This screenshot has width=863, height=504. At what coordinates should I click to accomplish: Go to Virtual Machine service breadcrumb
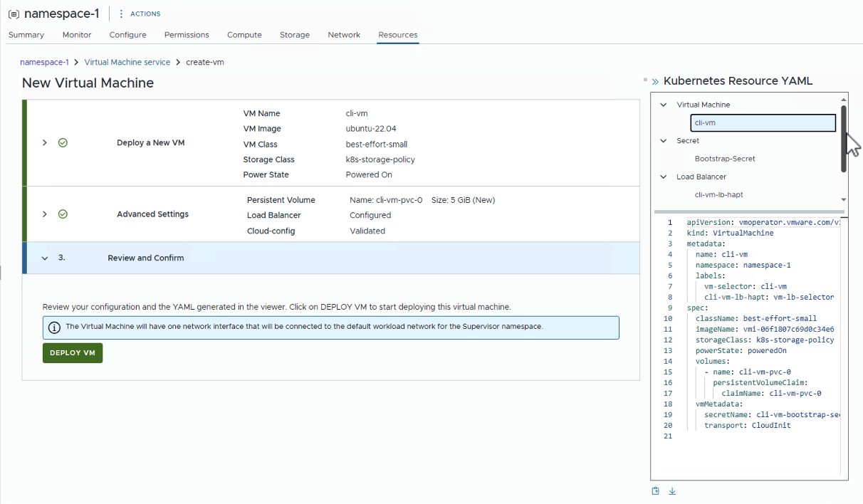127,62
